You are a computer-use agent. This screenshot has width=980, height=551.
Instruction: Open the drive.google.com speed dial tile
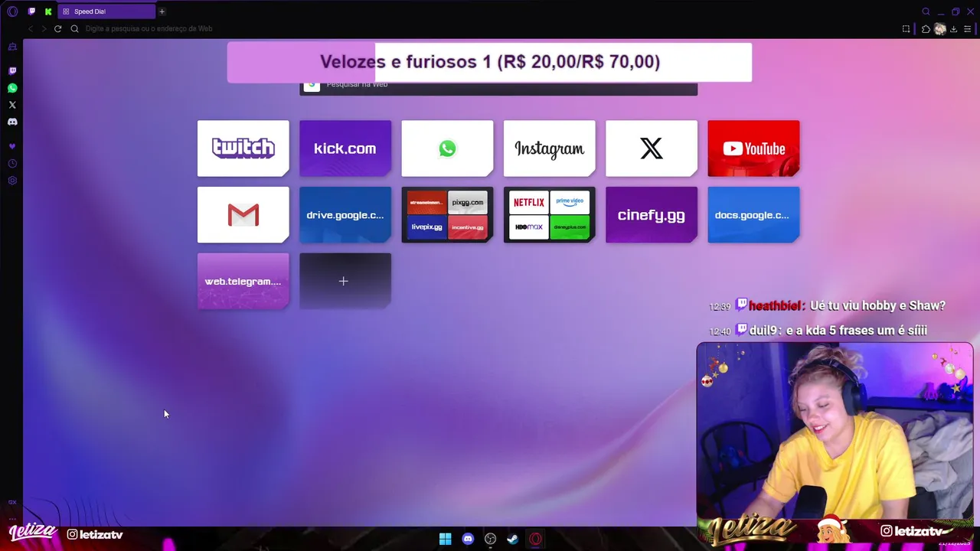345,215
